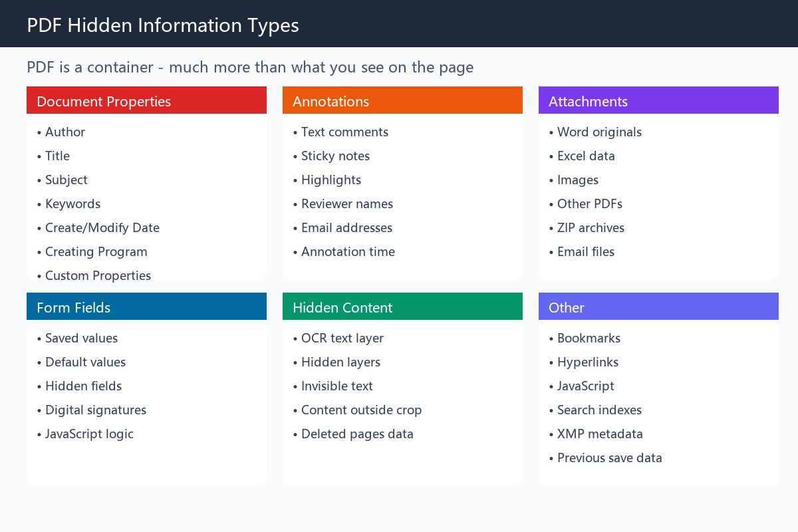The image size is (798, 532).
Task: Click the 'Author' list item
Action: [61, 132]
